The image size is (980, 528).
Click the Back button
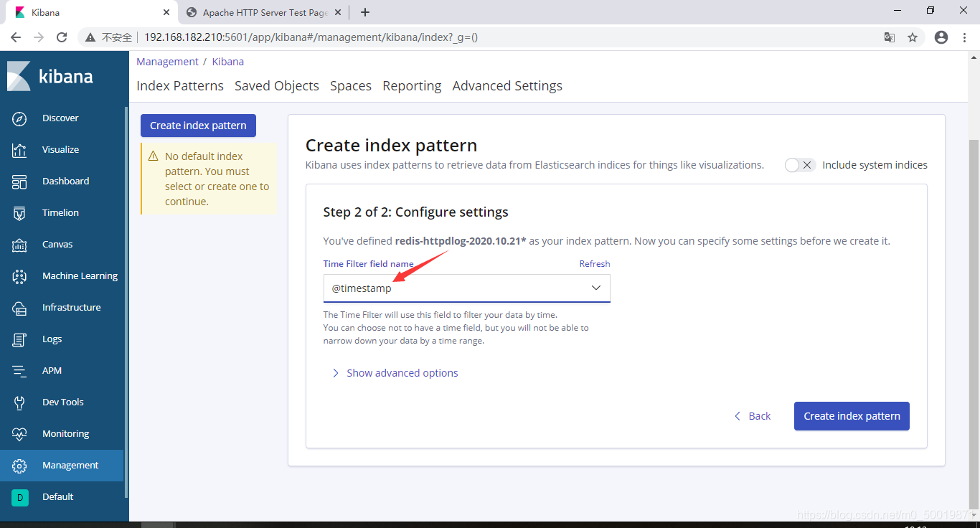click(x=753, y=416)
